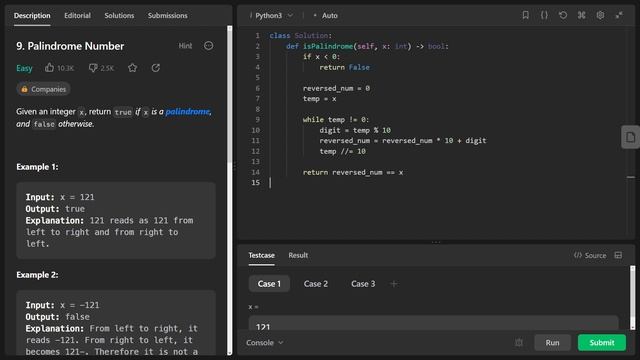Place cursor on line 'return reversed_num == x'
Screen dimensions: 640x360
coord(353,172)
